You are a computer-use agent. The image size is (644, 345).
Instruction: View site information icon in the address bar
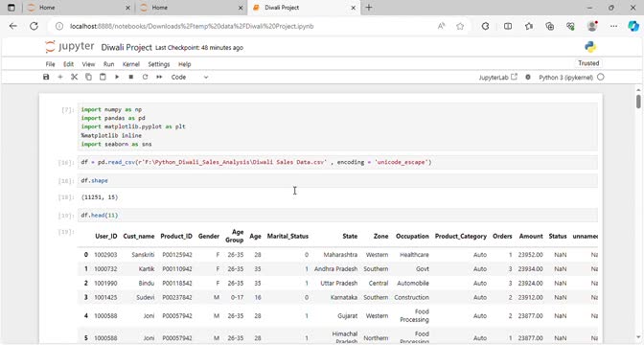pyautogui.click(x=59, y=26)
